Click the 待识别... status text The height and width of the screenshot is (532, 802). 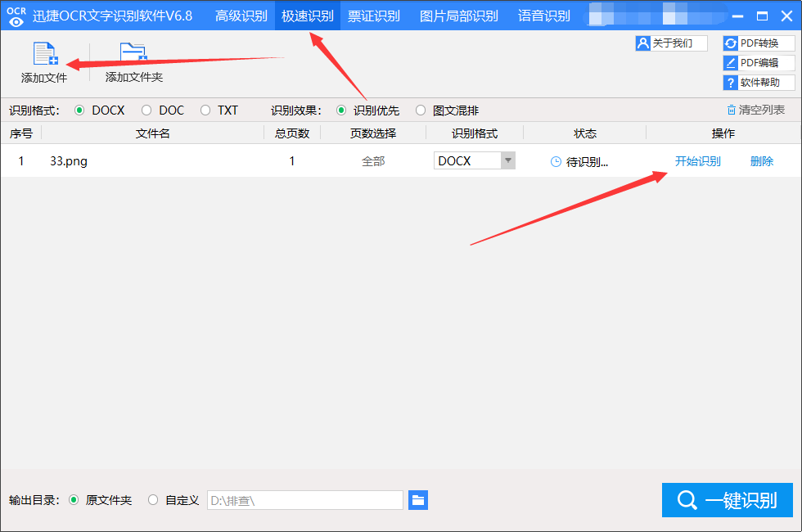(588, 162)
